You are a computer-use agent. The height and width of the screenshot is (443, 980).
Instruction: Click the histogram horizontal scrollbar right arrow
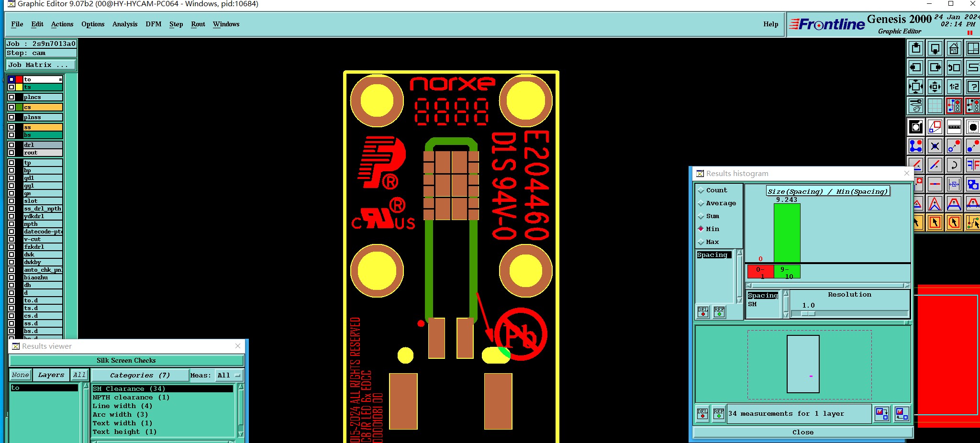tap(906, 286)
